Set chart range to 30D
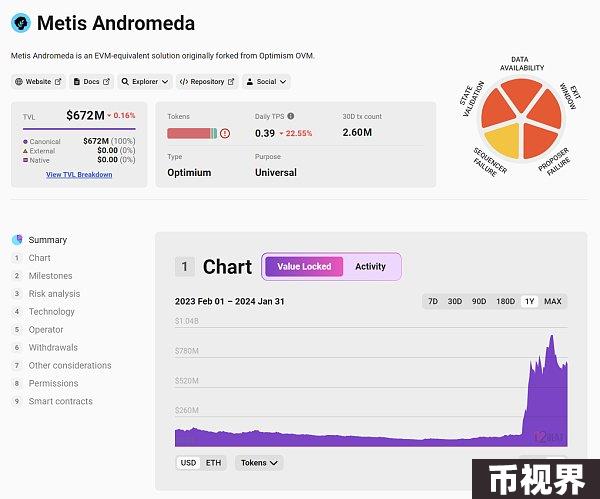 pos(455,302)
